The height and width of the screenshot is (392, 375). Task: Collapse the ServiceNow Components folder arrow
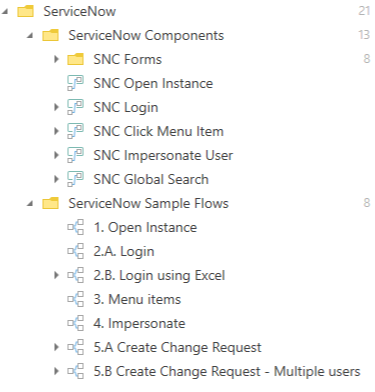coord(30,36)
